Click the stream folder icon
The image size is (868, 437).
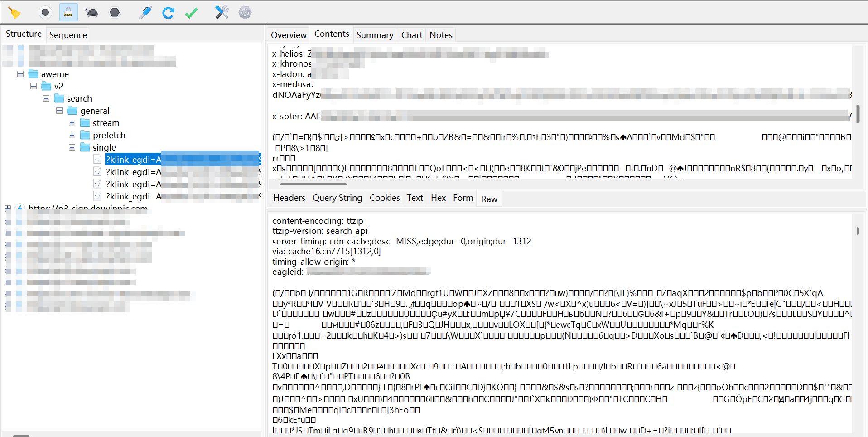pyautogui.click(x=85, y=123)
